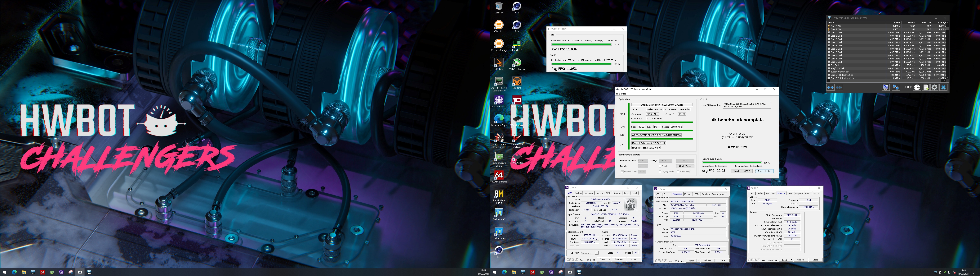
Task: Click the Running overkill mode progress bar
Action: tap(732, 163)
